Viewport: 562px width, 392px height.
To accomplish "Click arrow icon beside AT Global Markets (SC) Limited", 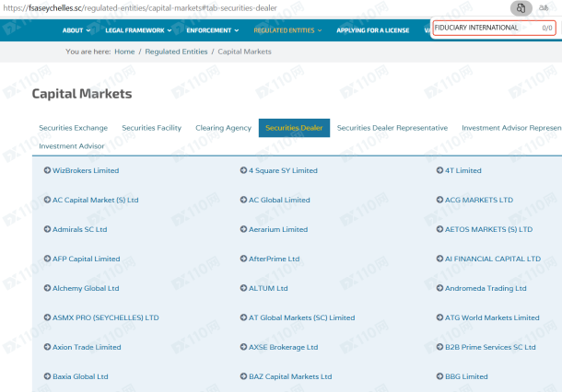I will click(x=243, y=317).
